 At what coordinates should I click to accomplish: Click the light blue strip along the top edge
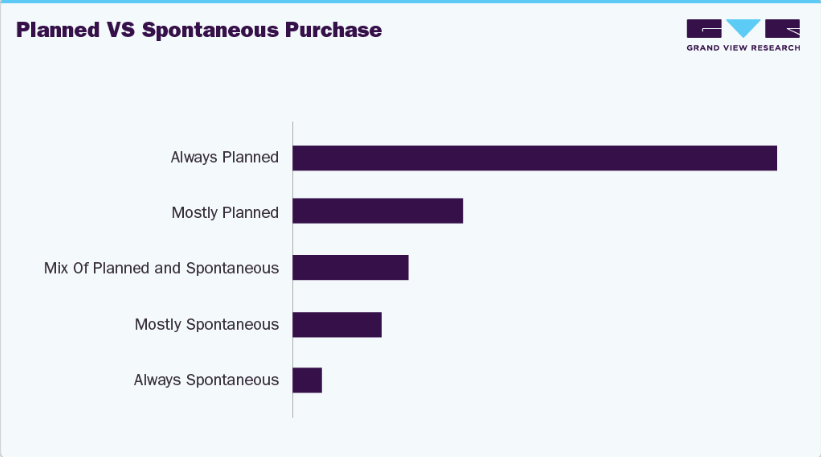point(410,2)
